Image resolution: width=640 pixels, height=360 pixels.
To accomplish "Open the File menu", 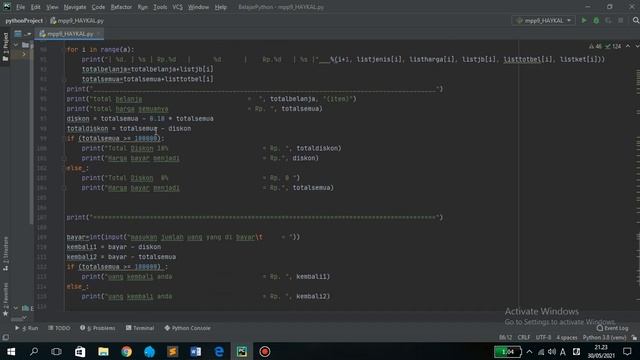I will pyautogui.click(x=20, y=7).
